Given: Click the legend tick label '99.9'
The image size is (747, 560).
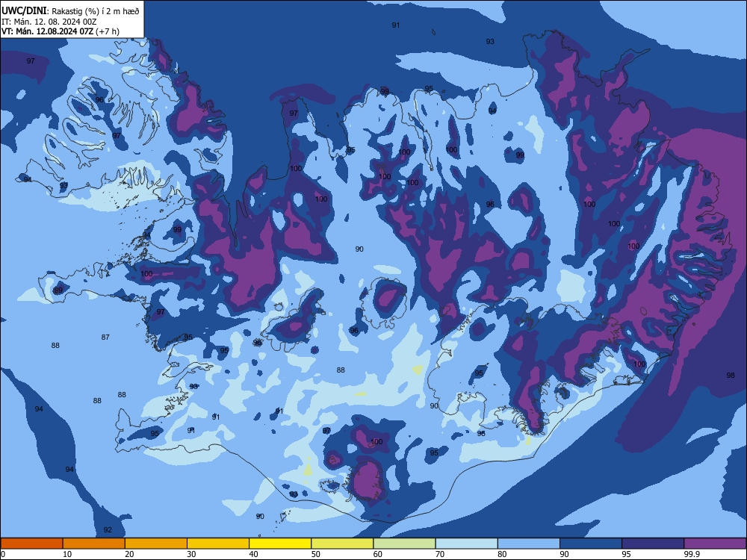Looking at the screenshot, I should click(691, 554).
